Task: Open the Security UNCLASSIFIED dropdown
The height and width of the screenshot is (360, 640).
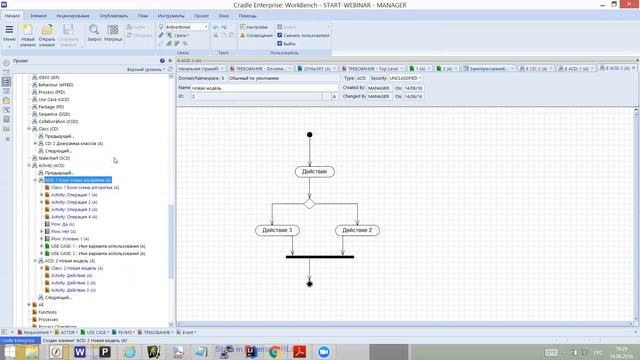Action: [x=405, y=78]
